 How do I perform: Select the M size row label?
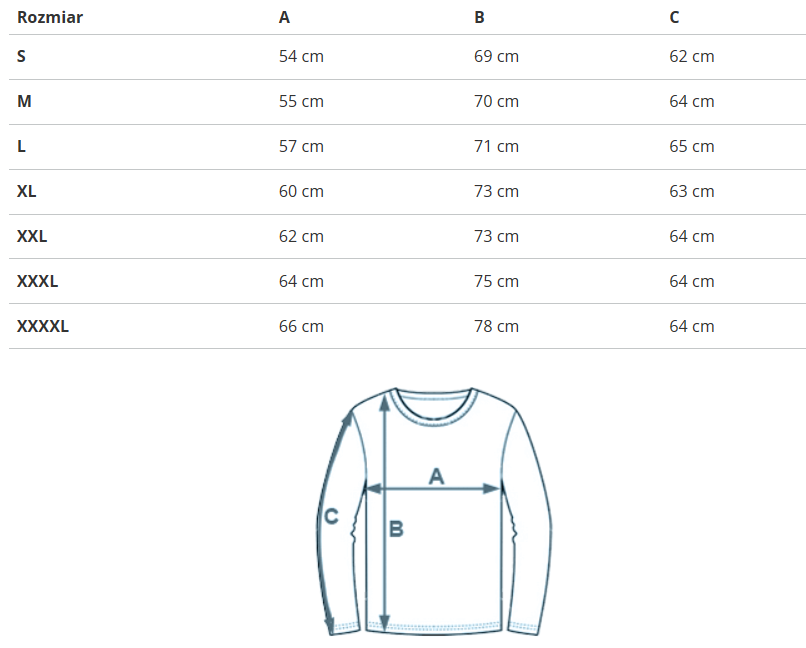(x=24, y=101)
